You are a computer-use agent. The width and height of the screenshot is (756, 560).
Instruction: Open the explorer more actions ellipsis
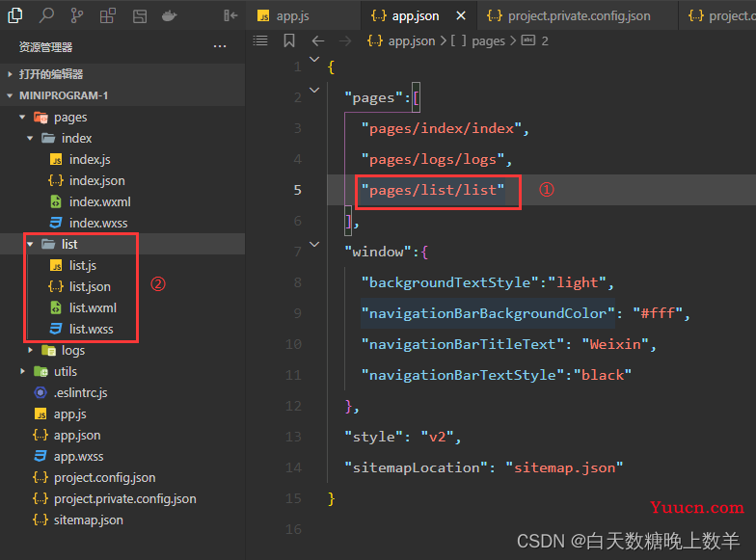pos(220,46)
